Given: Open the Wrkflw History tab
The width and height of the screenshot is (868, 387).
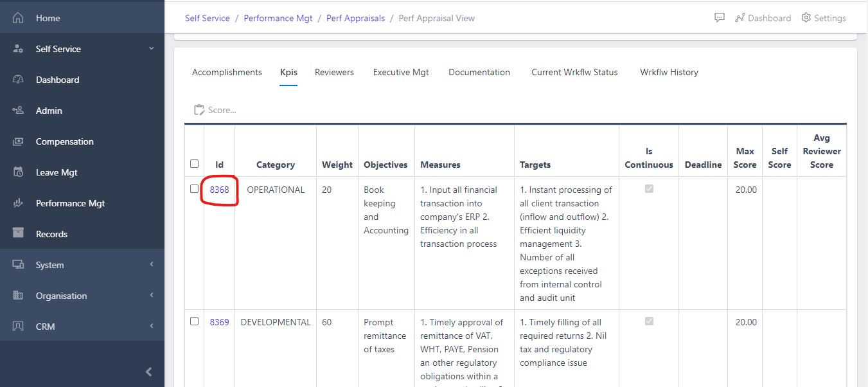Looking at the screenshot, I should 669,72.
